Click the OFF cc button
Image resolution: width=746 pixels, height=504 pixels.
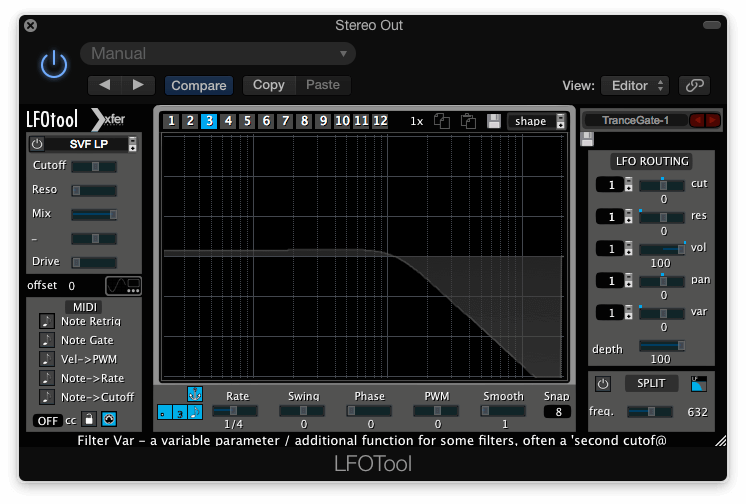(48, 421)
